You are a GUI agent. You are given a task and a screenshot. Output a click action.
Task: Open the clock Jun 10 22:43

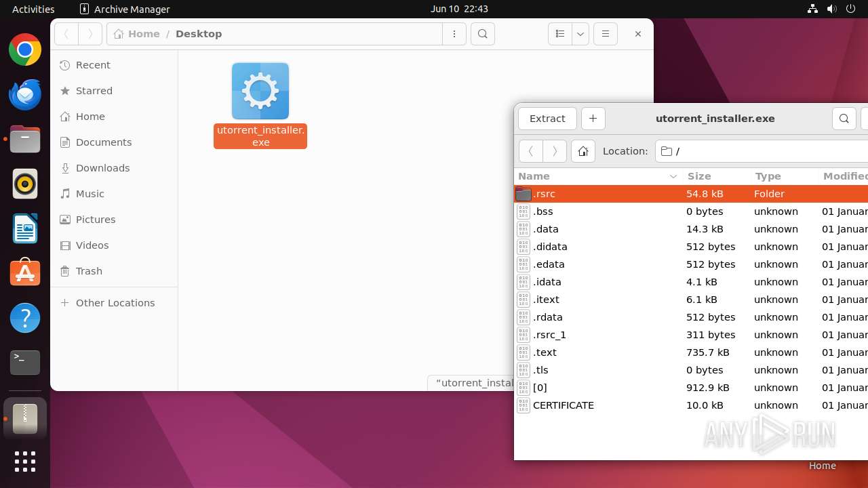pyautogui.click(x=459, y=9)
